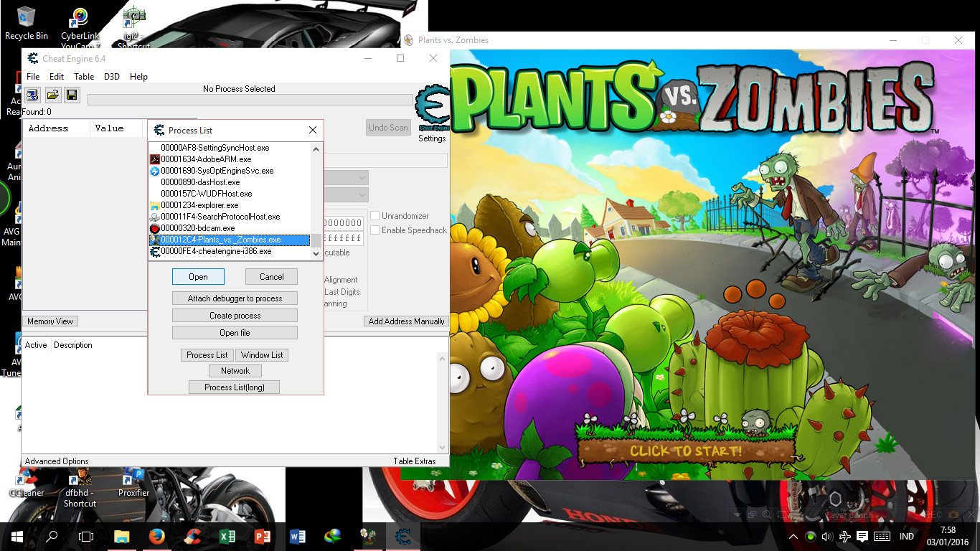
Task: Click the Network button
Action: click(235, 371)
